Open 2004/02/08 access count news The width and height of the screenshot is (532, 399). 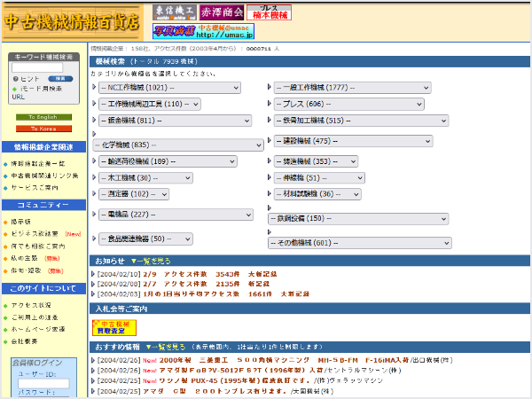click(x=207, y=284)
